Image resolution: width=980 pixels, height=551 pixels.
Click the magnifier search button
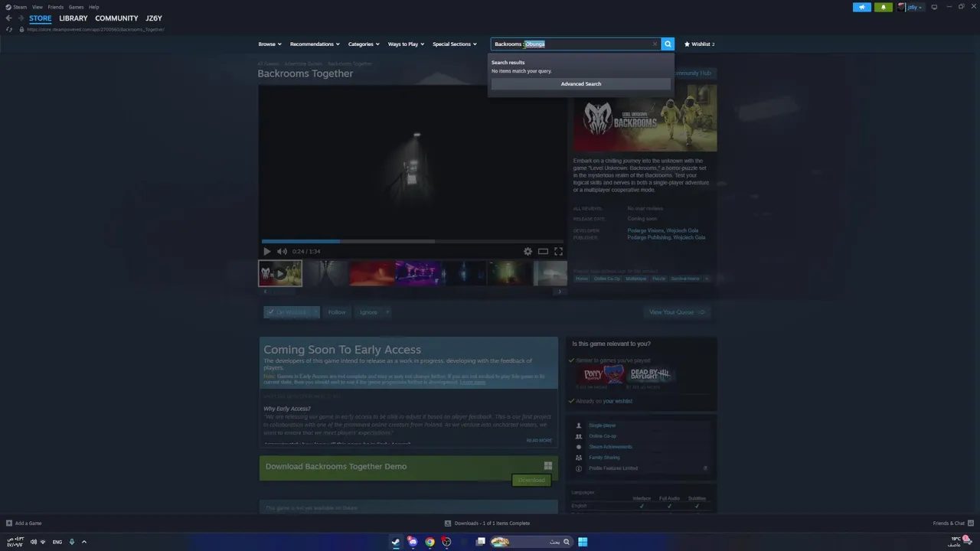point(668,44)
